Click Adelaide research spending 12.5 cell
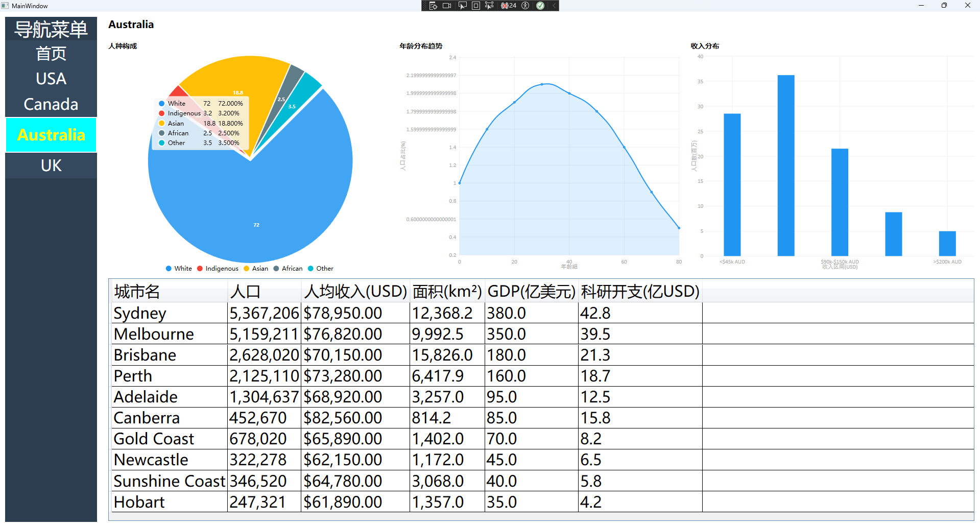 point(640,397)
